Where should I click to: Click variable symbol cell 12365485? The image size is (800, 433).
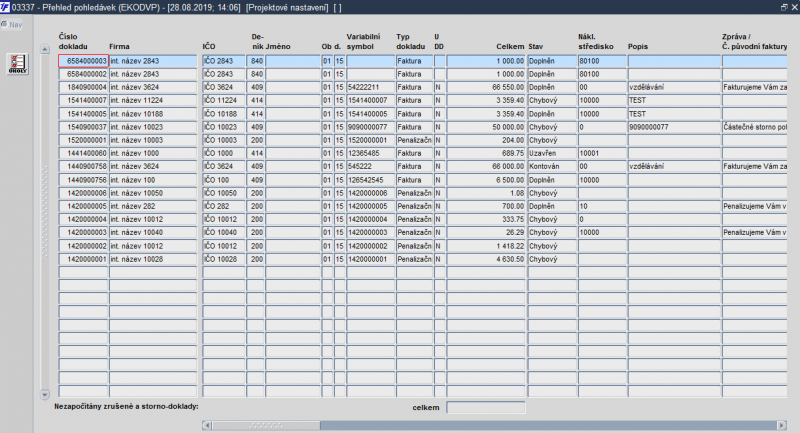(x=371, y=153)
